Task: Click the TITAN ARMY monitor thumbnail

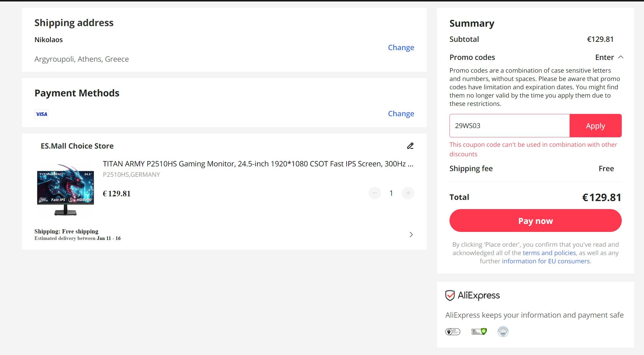Action: [x=65, y=190]
